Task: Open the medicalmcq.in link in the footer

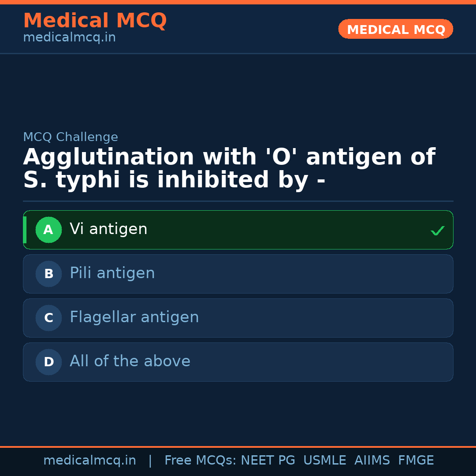Action: 89,460
